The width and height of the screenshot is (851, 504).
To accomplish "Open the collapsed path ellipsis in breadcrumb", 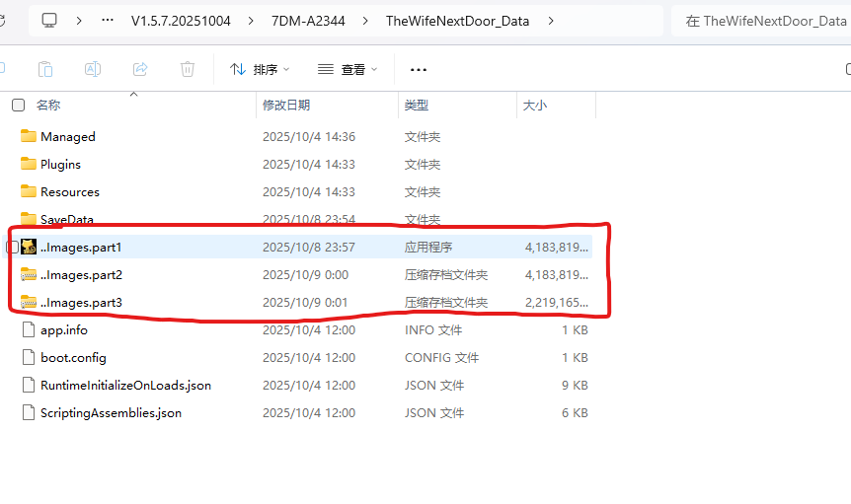I will (x=108, y=21).
